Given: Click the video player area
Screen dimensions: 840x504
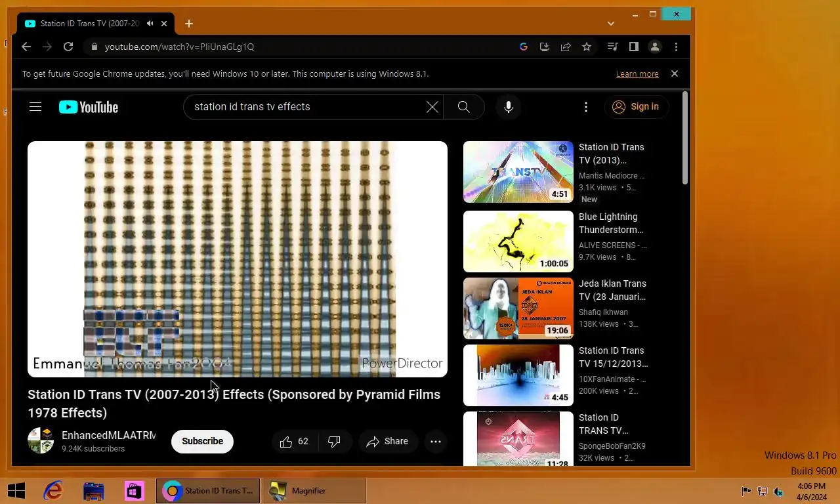Looking at the screenshot, I should (238, 259).
